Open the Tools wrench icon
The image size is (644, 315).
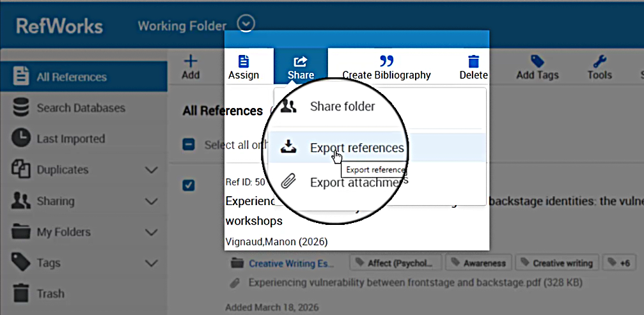click(599, 62)
